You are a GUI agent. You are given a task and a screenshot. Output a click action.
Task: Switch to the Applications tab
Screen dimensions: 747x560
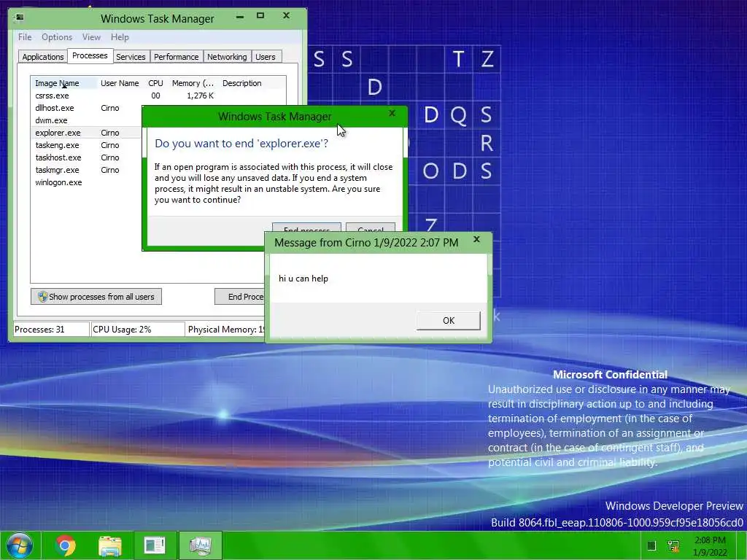43,57
